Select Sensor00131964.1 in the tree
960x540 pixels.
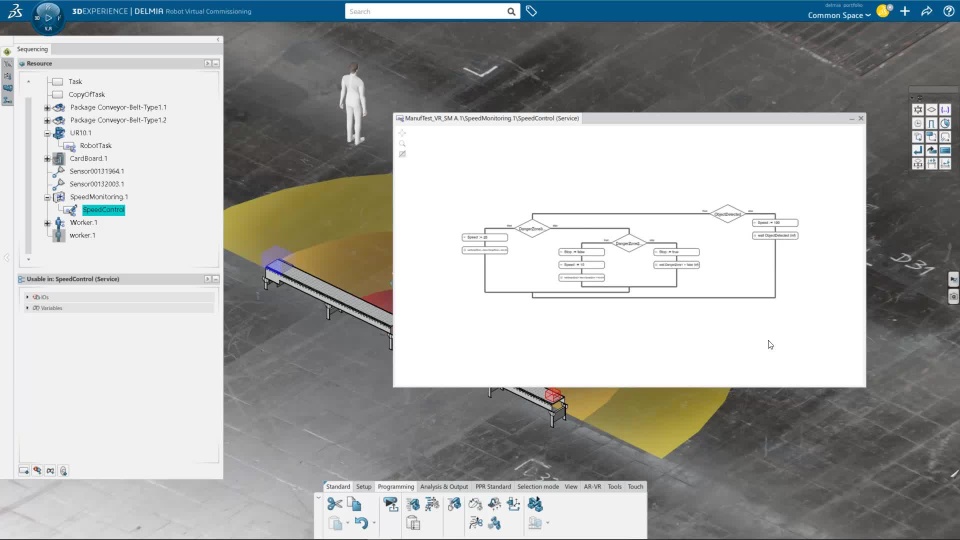point(97,171)
